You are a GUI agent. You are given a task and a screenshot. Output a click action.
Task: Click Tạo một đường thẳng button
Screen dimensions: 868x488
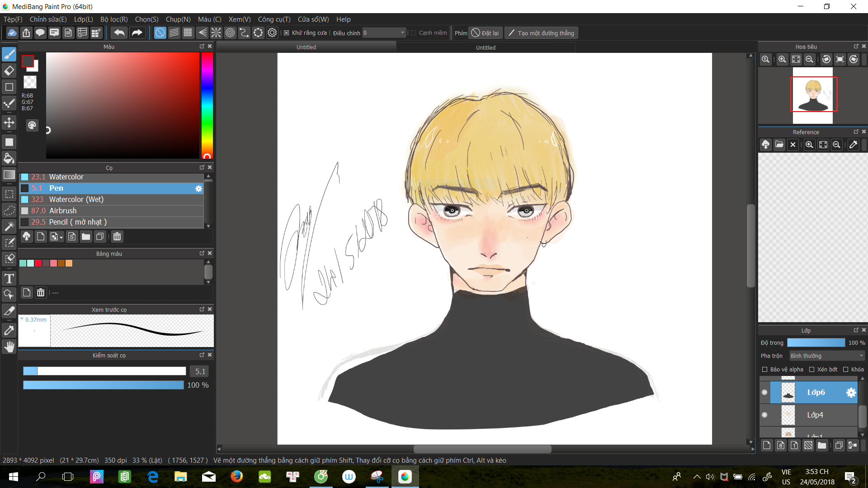click(541, 33)
